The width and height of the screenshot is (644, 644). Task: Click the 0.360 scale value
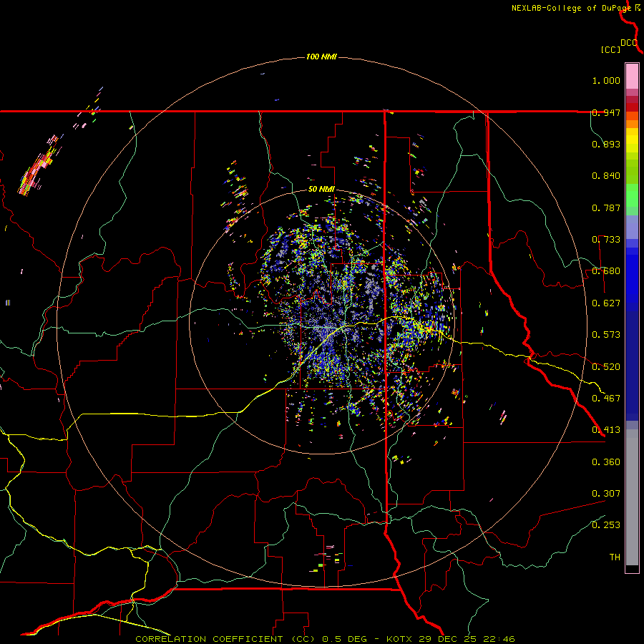click(606, 462)
